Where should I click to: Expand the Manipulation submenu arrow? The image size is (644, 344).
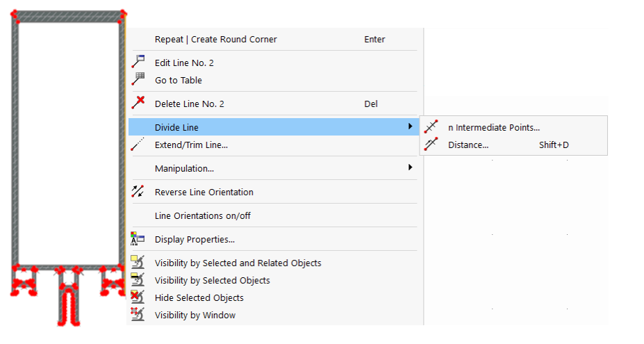point(410,167)
